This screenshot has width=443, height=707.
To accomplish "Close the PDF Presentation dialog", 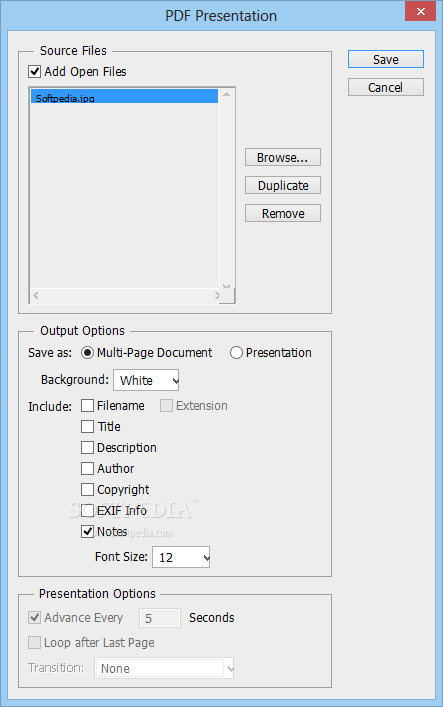I will (x=420, y=11).
